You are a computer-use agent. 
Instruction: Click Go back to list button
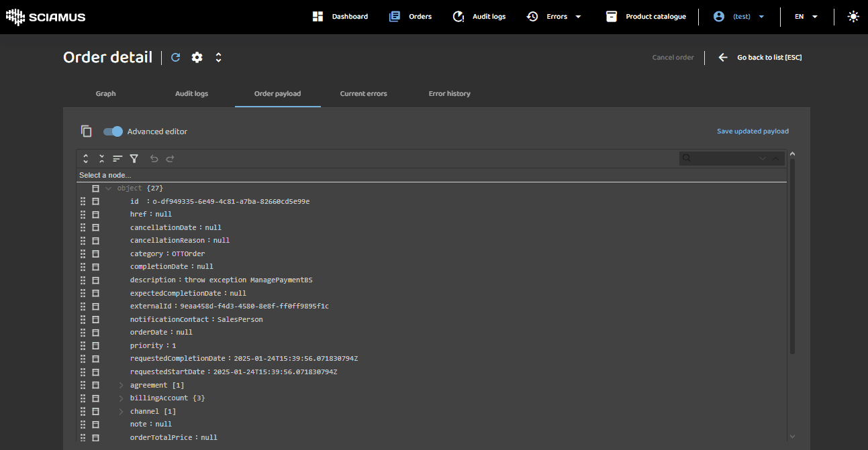[761, 58]
